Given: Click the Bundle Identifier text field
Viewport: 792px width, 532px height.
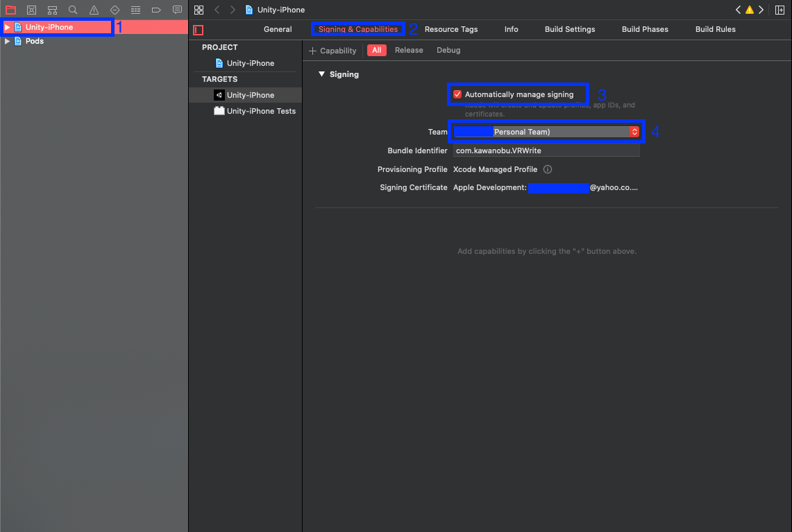Looking at the screenshot, I should click(x=546, y=151).
